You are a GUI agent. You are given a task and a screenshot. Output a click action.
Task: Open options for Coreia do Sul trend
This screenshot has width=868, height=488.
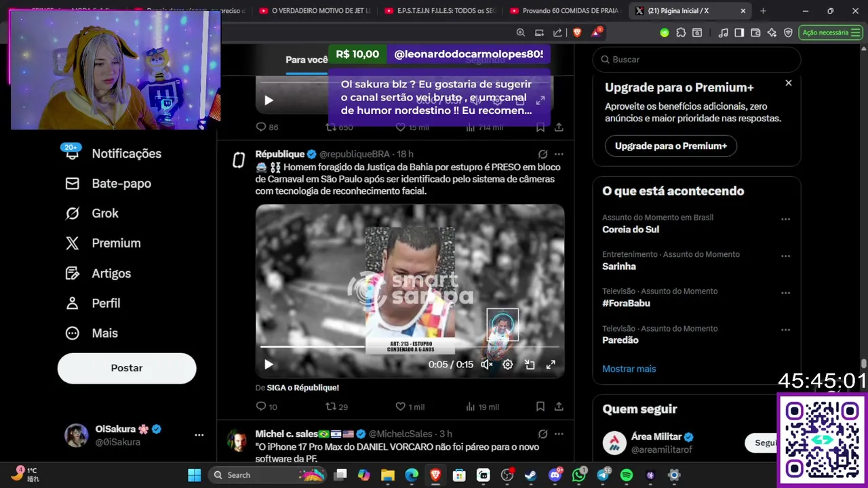785,219
